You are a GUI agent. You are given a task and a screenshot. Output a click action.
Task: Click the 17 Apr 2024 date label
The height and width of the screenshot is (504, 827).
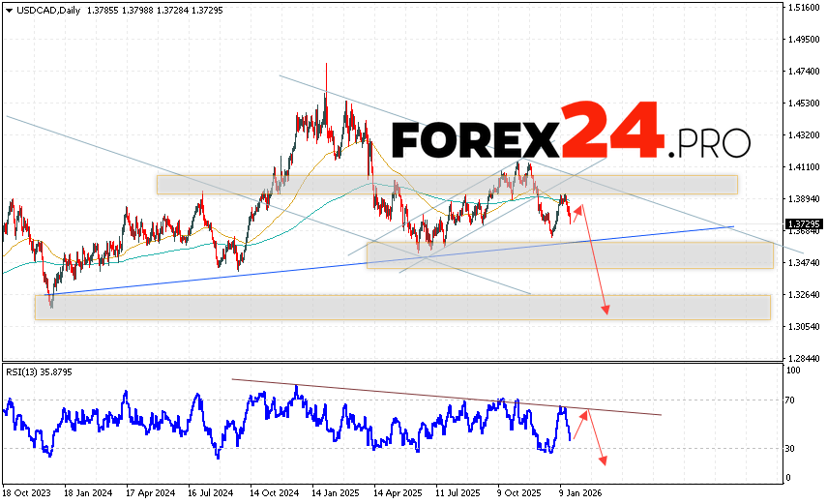click(150, 493)
